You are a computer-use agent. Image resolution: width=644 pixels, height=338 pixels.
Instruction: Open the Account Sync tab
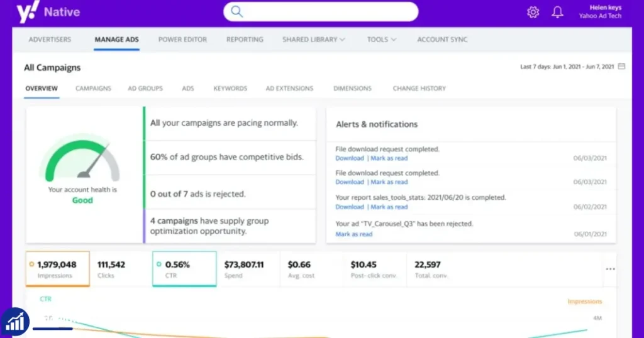pyautogui.click(x=442, y=40)
